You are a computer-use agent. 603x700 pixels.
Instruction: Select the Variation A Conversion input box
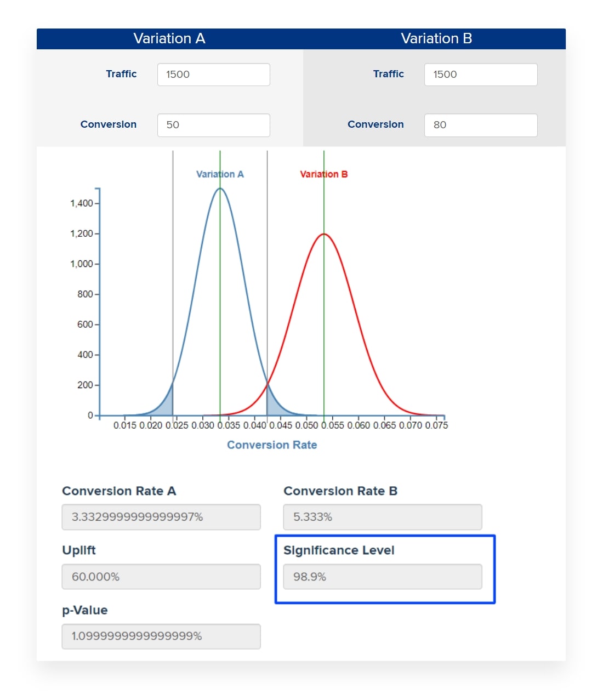click(213, 125)
